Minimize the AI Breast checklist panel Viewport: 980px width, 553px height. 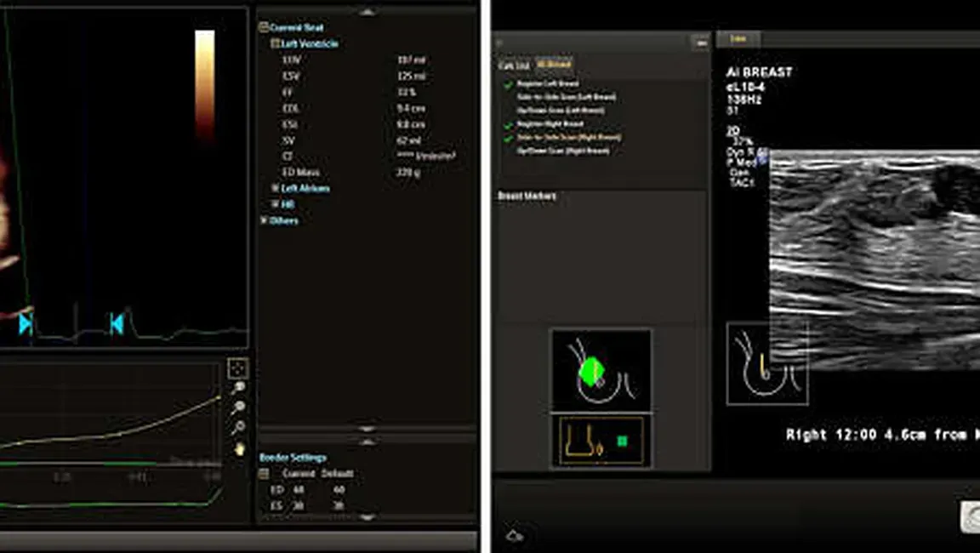699,41
